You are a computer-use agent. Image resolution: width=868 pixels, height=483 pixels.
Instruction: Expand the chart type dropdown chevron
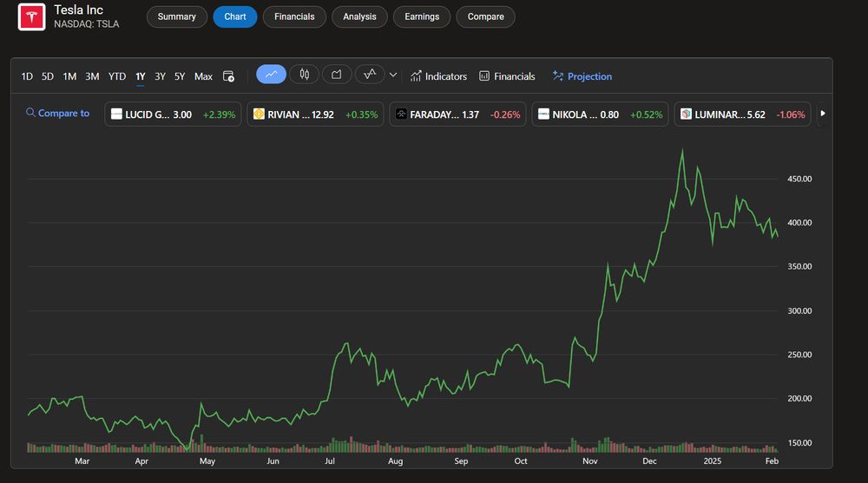[393, 75]
